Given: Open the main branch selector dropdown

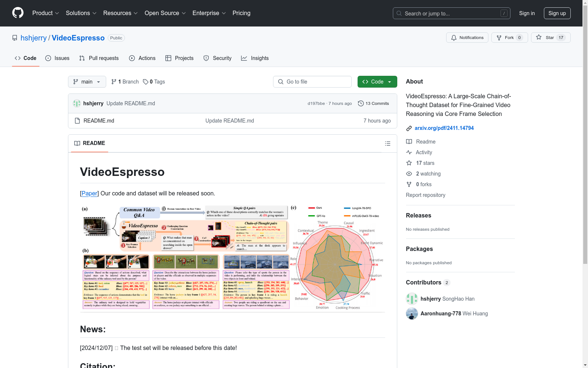Looking at the screenshot, I should click(x=87, y=82).
